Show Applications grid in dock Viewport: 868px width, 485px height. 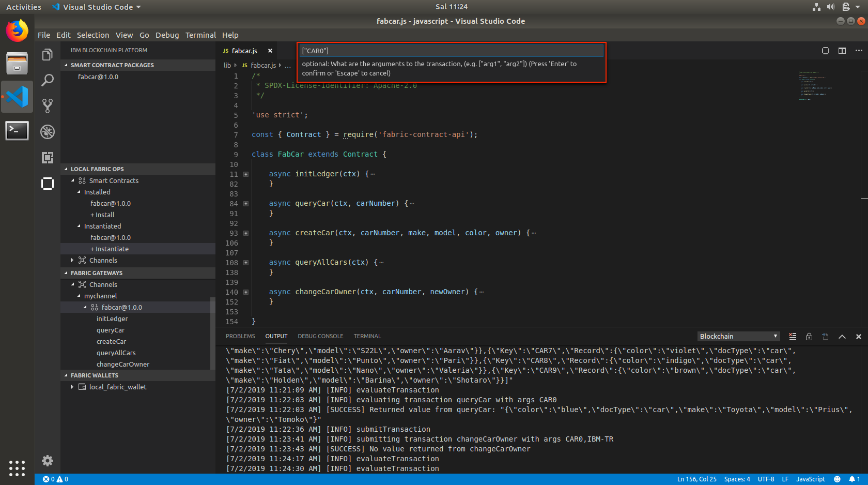tap(17, 468)
